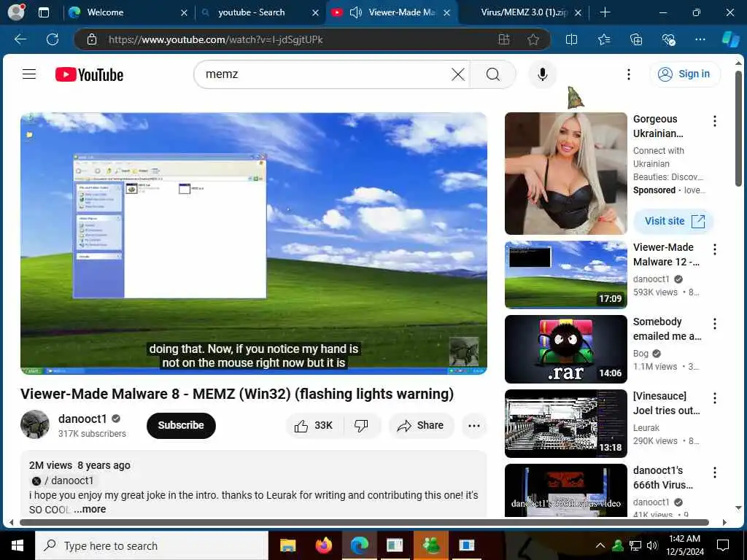Open the app available icon in address bar

coord(504,39)
